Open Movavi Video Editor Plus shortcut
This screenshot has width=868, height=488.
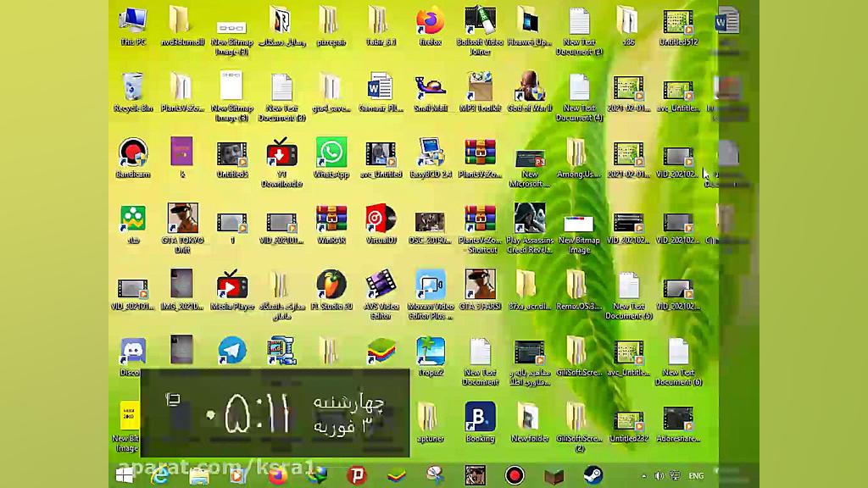coord(430,294)
